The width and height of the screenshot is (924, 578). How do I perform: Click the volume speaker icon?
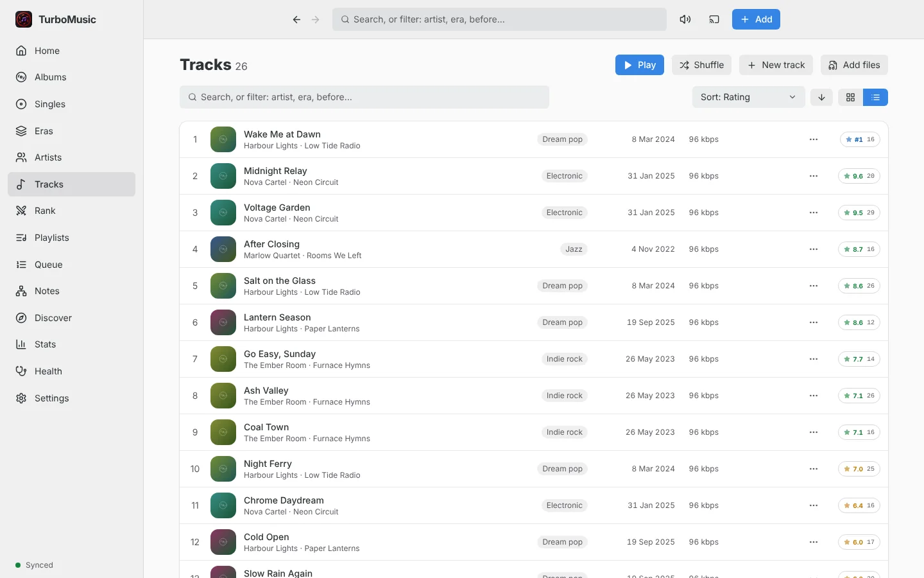point(685,19)
